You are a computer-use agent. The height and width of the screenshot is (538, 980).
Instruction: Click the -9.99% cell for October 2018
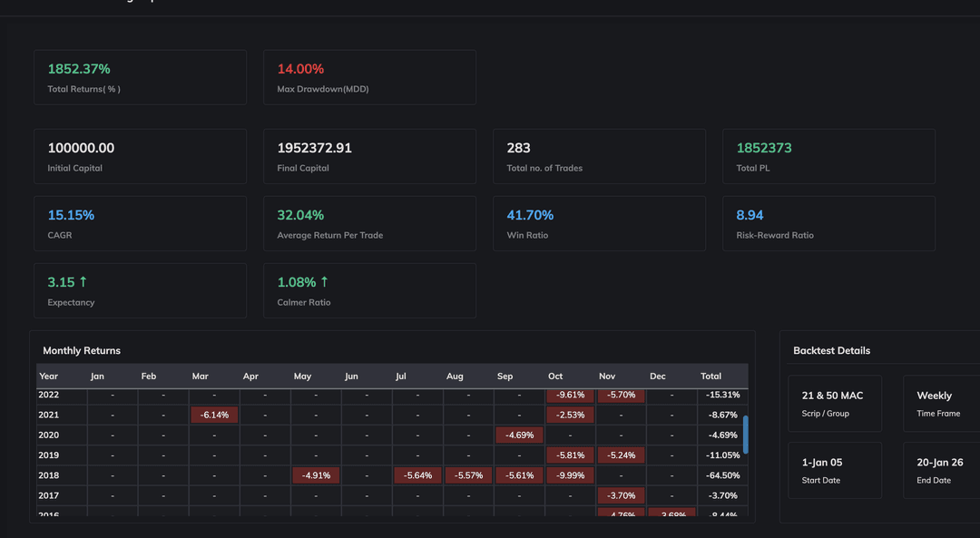pyautogui.click(x=570, y=475)
